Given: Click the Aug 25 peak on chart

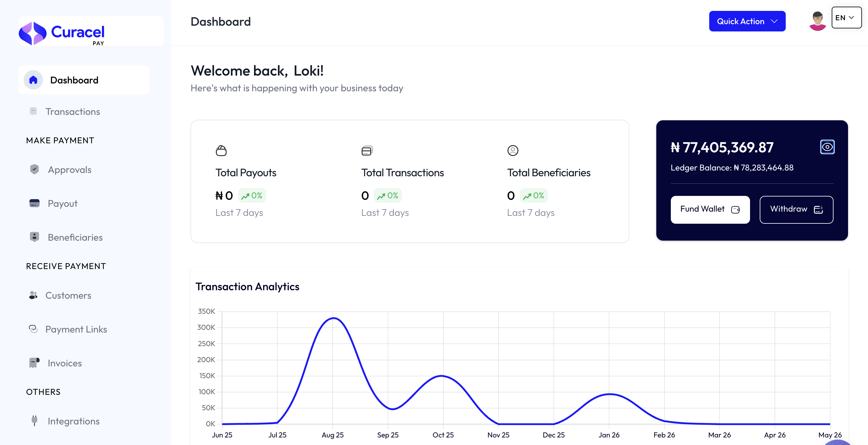Looking at the screenshot, I should [333, 318].
